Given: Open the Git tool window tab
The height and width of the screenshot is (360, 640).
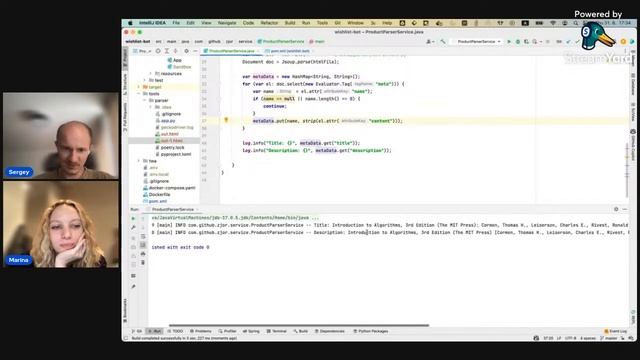Looking at the screenshot, I should pyautogui.click(x=137, y=331).
